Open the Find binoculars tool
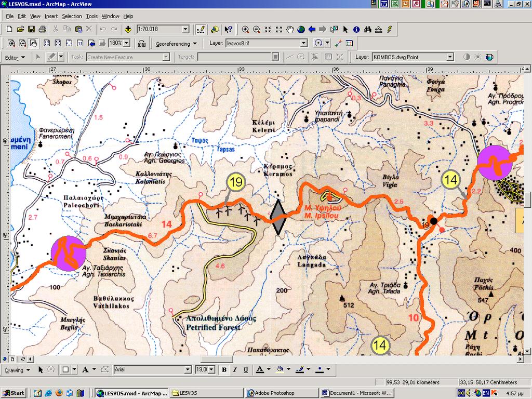Image resolution: width=532 pixels, height=399 pixels. pos(367,30)
